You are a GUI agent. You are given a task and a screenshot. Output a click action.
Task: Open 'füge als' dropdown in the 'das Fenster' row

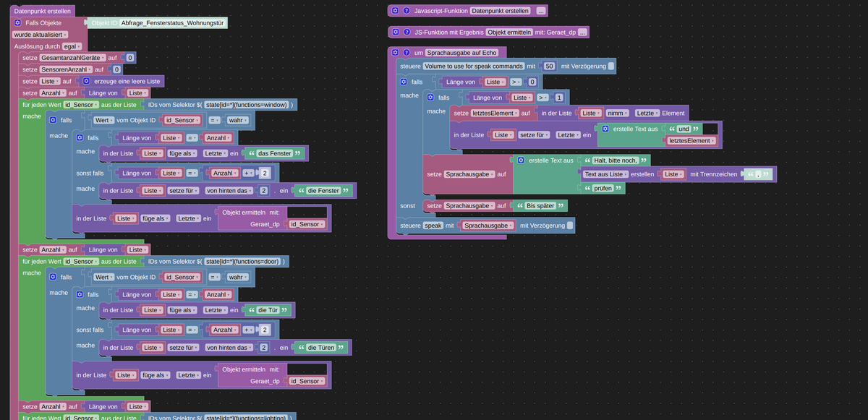tap(181, 154)
